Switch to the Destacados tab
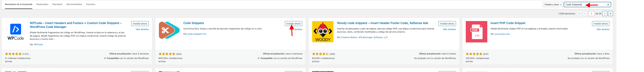The width and height of the screenshot is (644, 72). click(x=42, y=5)
